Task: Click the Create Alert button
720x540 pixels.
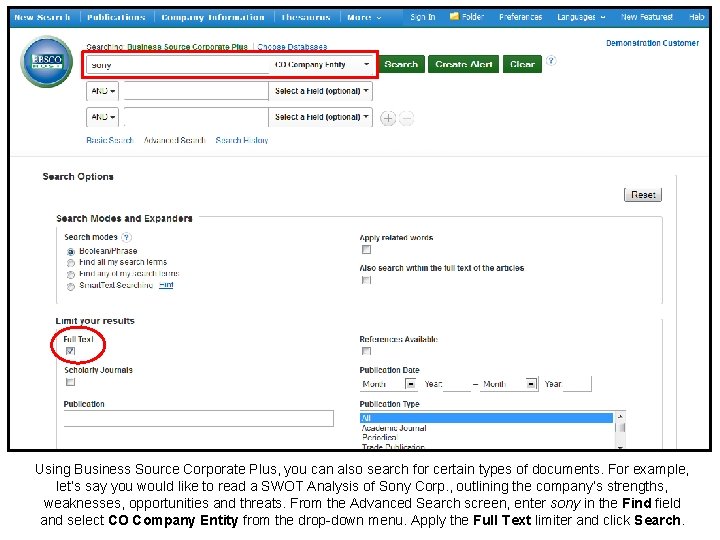Action: [x=463, y=64]
